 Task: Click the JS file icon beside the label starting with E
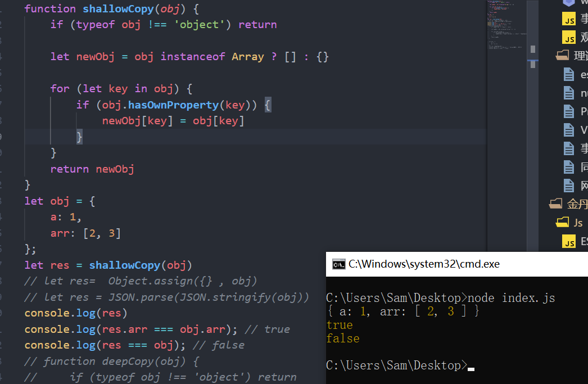[x=569, y=241]
